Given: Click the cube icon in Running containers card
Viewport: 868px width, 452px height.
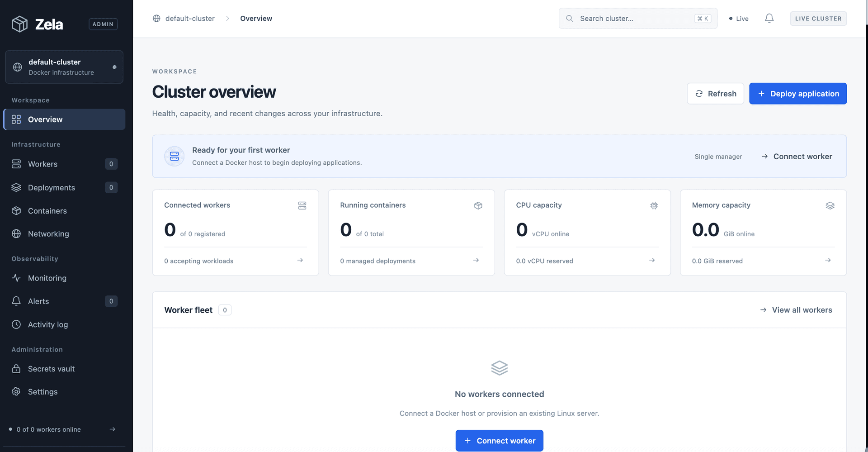Looking at the screenshot, I should (x=478, y=205).
